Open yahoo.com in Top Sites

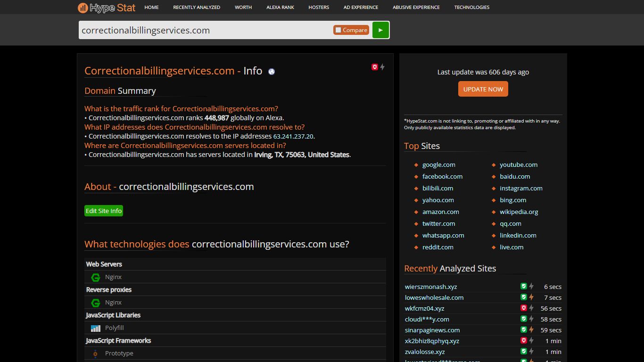click(438, 200)
